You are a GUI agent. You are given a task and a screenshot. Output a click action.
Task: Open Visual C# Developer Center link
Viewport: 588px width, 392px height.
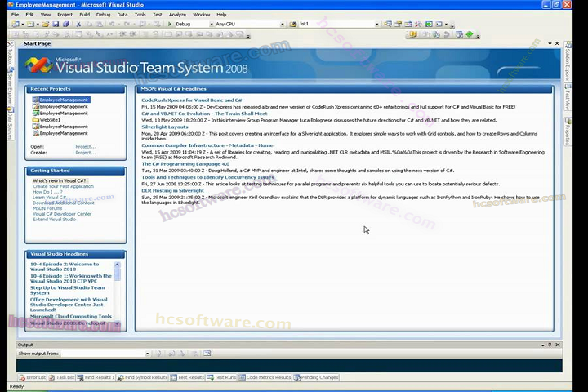pos(62,214)
